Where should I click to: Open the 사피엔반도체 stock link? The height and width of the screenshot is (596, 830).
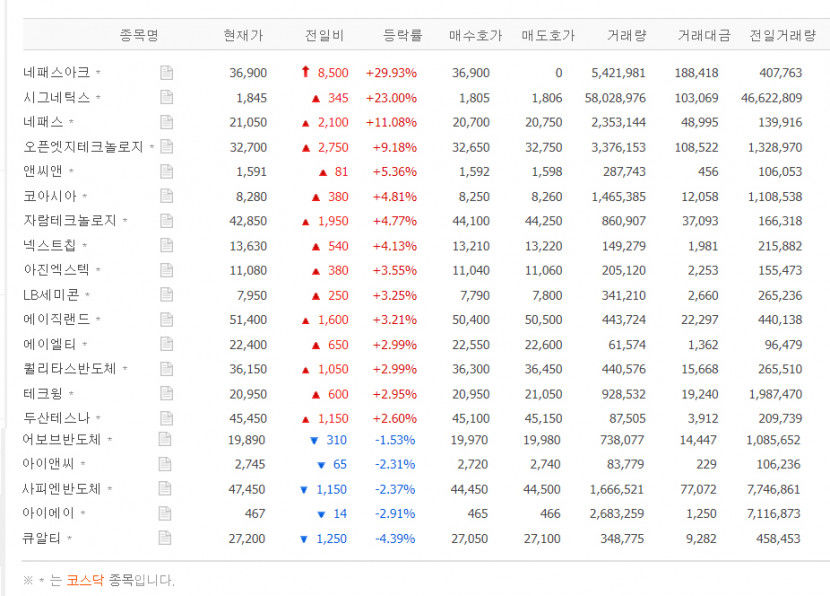coord(61,489)
